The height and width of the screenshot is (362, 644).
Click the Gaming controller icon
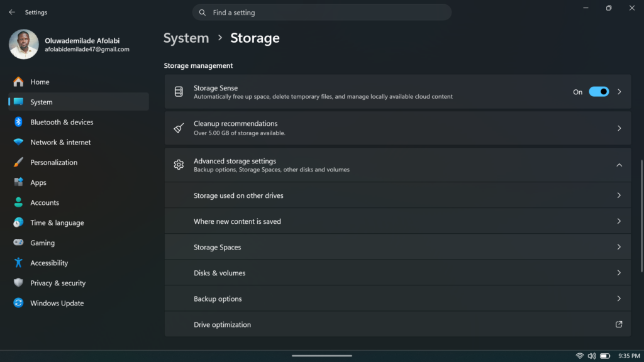pos(18,243)
